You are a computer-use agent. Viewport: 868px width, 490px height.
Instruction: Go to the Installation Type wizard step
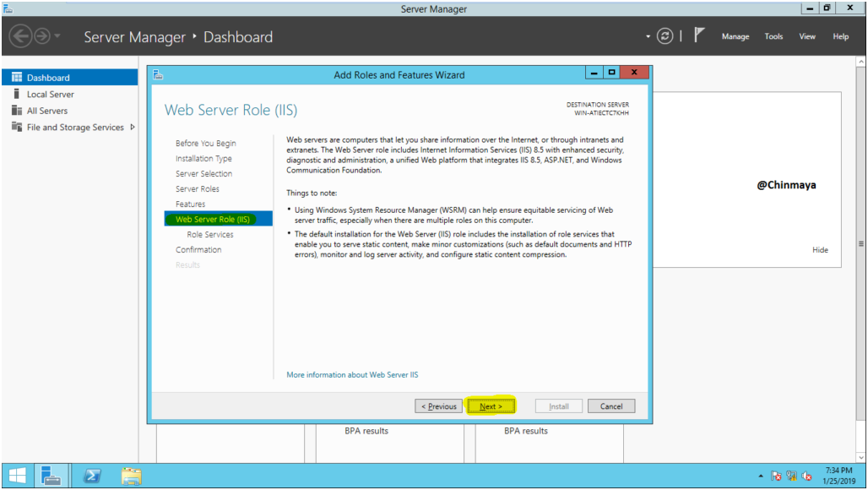click(x=203, y=158)
